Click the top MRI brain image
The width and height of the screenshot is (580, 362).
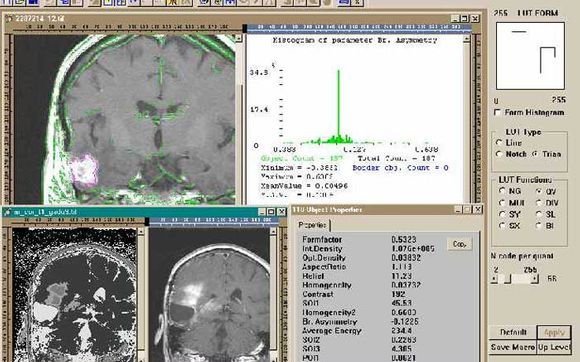[125, 119]
